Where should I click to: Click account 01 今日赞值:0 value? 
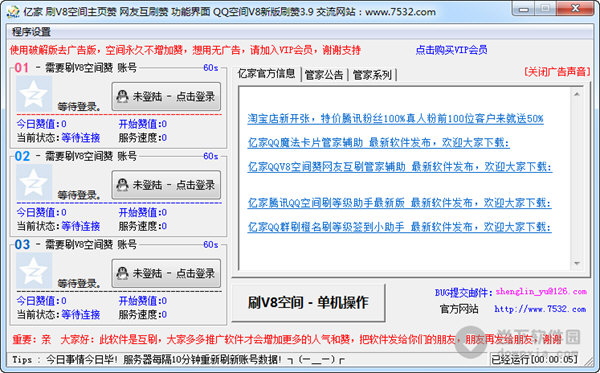click(41, 124)
